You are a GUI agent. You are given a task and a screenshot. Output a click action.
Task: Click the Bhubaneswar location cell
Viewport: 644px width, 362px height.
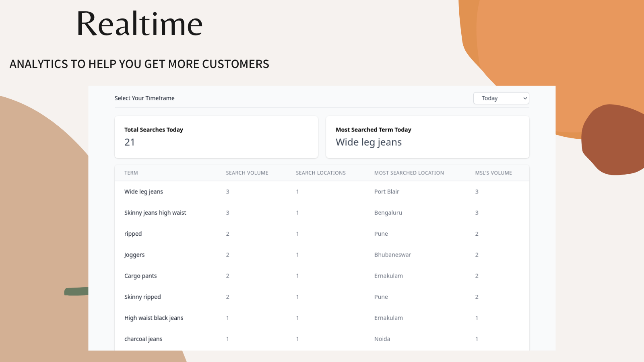point(392,255)
